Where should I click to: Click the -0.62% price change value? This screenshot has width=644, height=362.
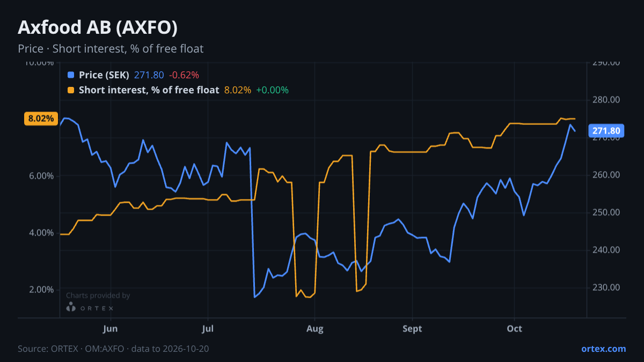point(184,75)
